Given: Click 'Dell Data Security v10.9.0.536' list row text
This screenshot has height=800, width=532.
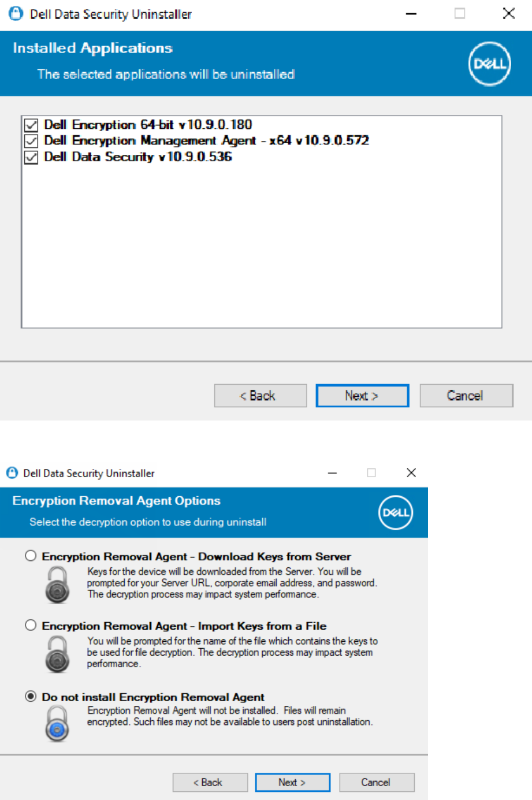Looking at the screenshot, I should point(138,157).
